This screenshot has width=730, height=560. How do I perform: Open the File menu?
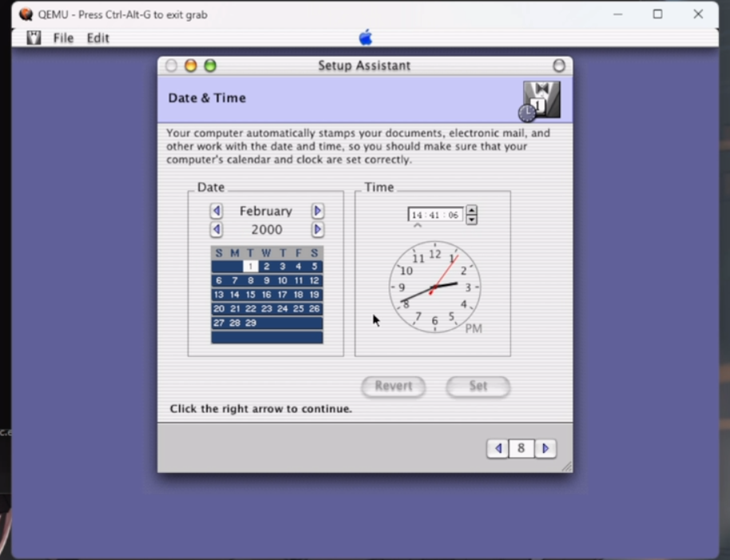pos(63,38)
